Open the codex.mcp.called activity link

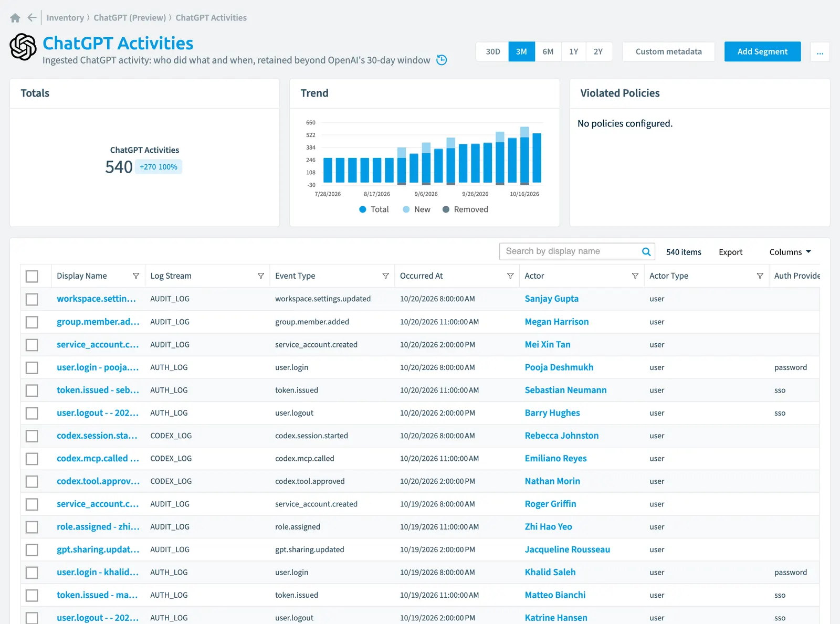pyautogui.click(x=98, y=458)
